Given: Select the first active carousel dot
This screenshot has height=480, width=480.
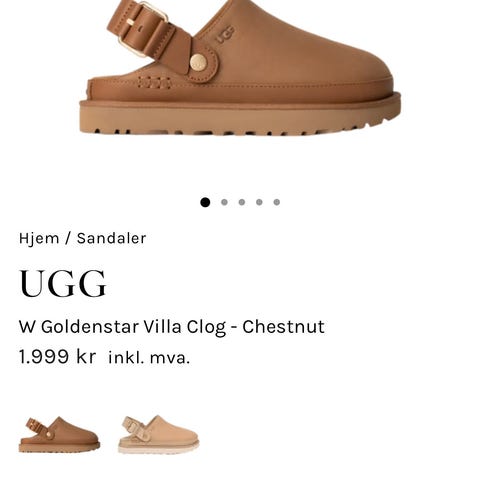Looking at the screenshot, I should pyautogui.click(x=205, y=202).
